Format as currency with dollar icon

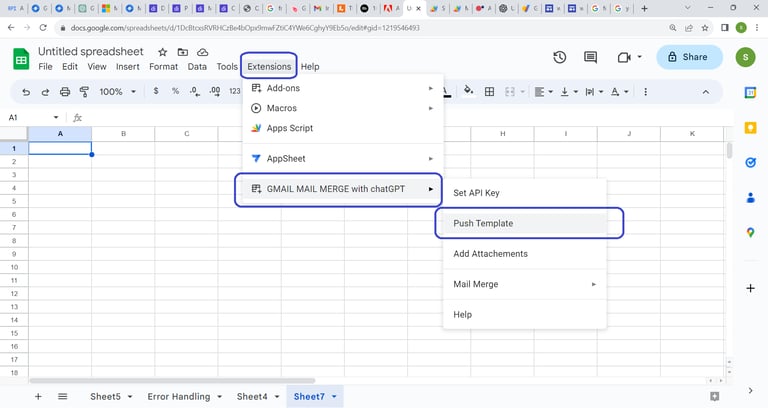[156, 91]
